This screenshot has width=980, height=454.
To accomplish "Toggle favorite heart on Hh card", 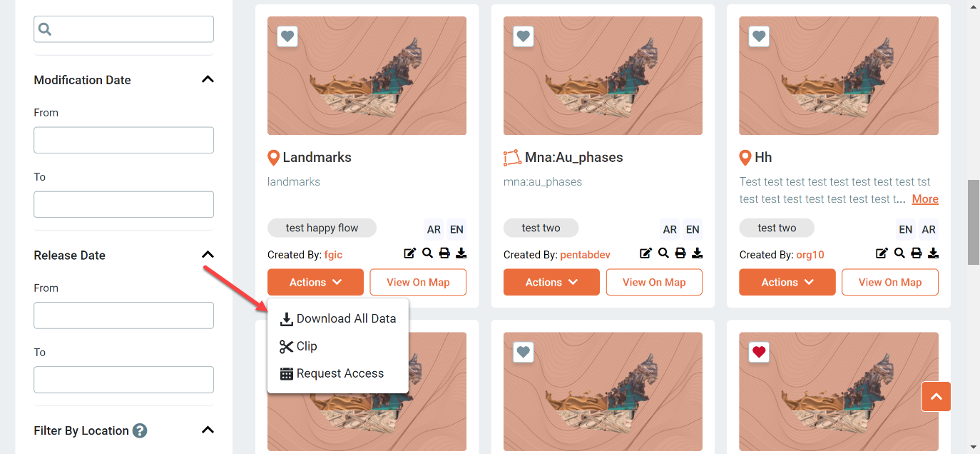I will click(759, 36).
